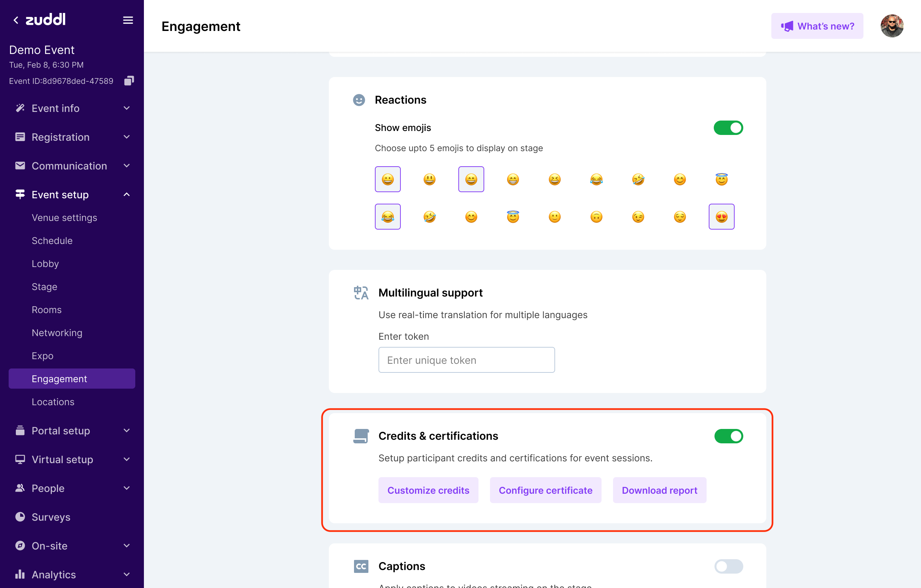The width and height of the screenshot is (921, 588).
Task: Click the Download report button
Action: pos(659,490)
